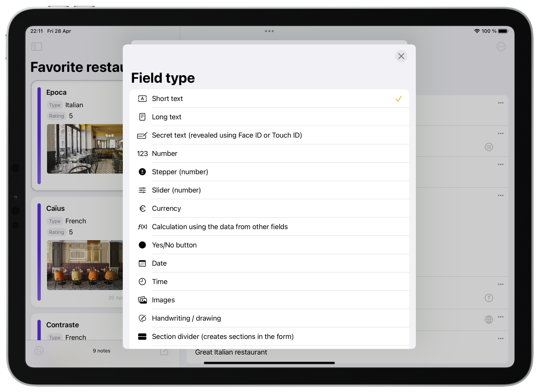Tap the Type tag on Epoca card
The height and width of the screenshot is (392, 539).
(x=55, y=105)
